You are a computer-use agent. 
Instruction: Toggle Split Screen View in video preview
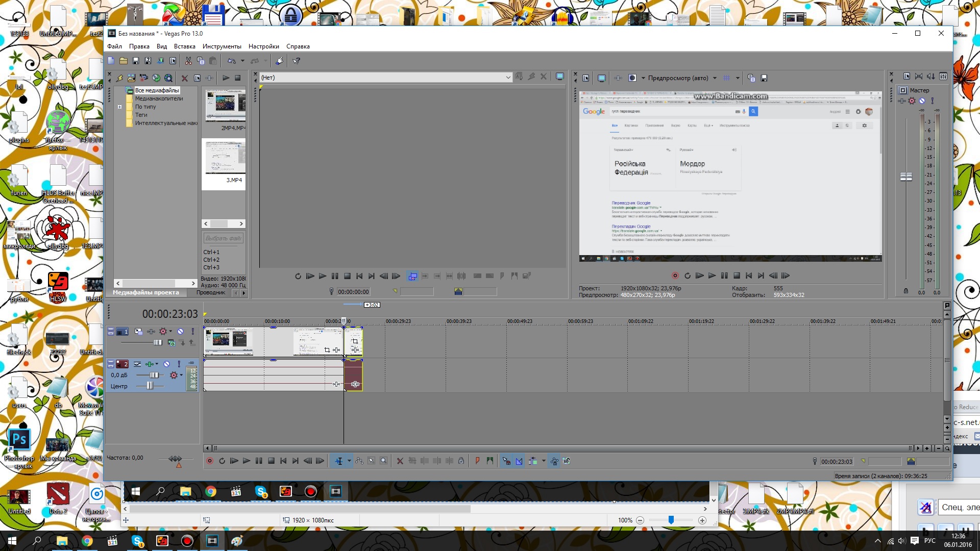(632, 78)
